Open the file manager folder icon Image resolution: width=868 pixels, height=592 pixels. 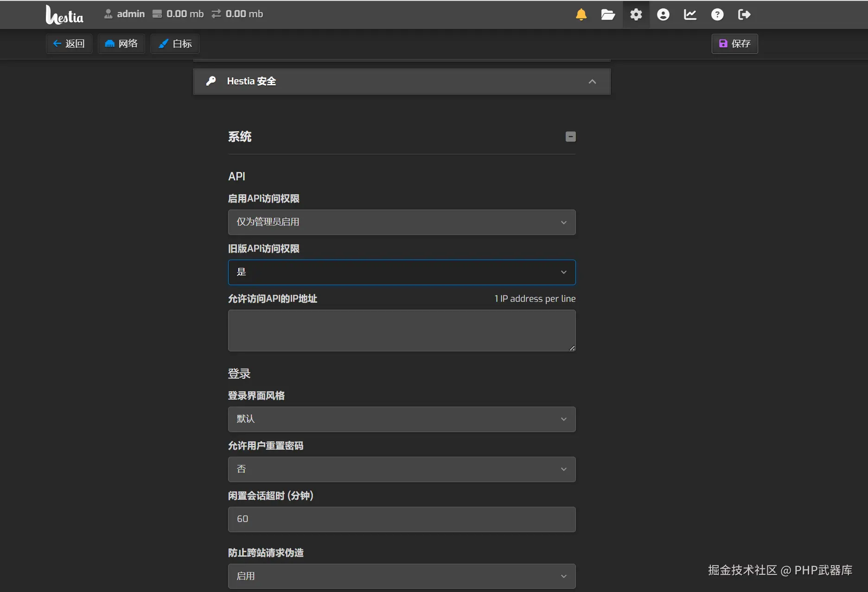point(608,14)
